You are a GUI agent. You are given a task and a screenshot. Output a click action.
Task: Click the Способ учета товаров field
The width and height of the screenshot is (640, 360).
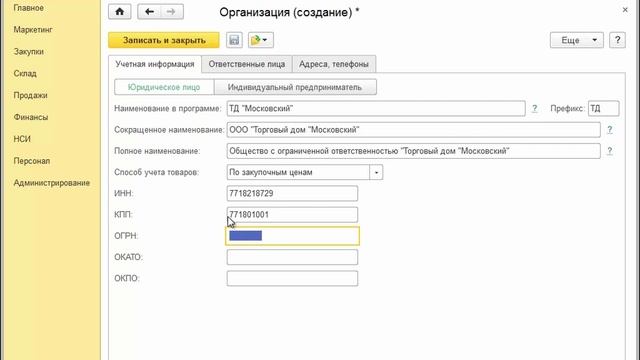[298, 172]
